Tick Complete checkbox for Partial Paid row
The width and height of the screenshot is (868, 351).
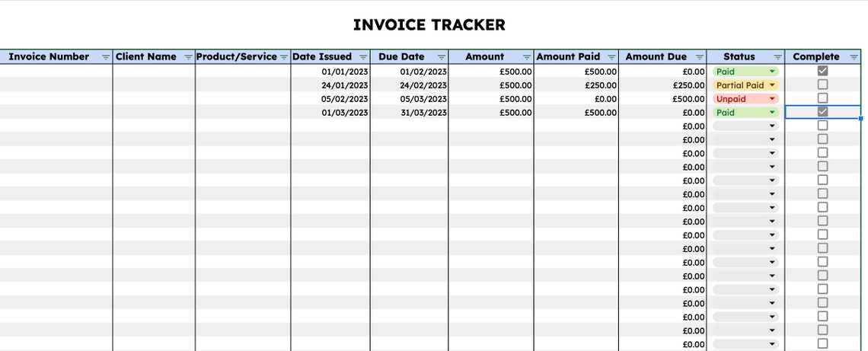(x=822, y=85)
